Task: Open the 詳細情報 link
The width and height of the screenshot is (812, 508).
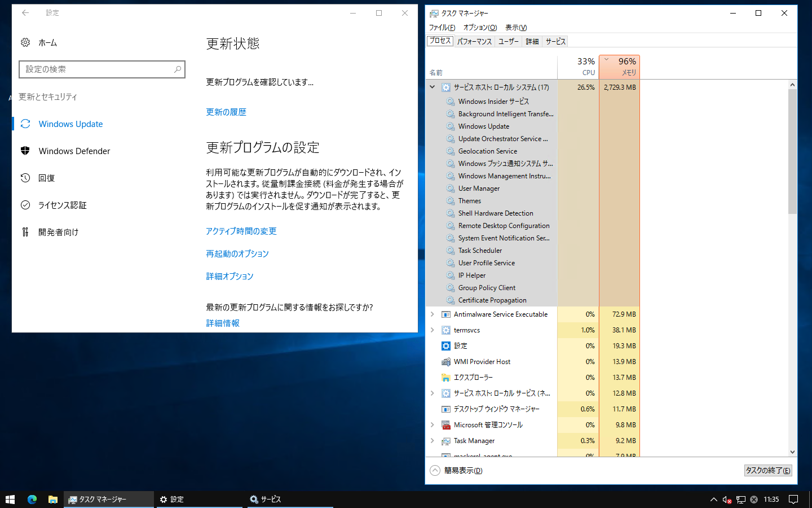Action: [223, 323]
